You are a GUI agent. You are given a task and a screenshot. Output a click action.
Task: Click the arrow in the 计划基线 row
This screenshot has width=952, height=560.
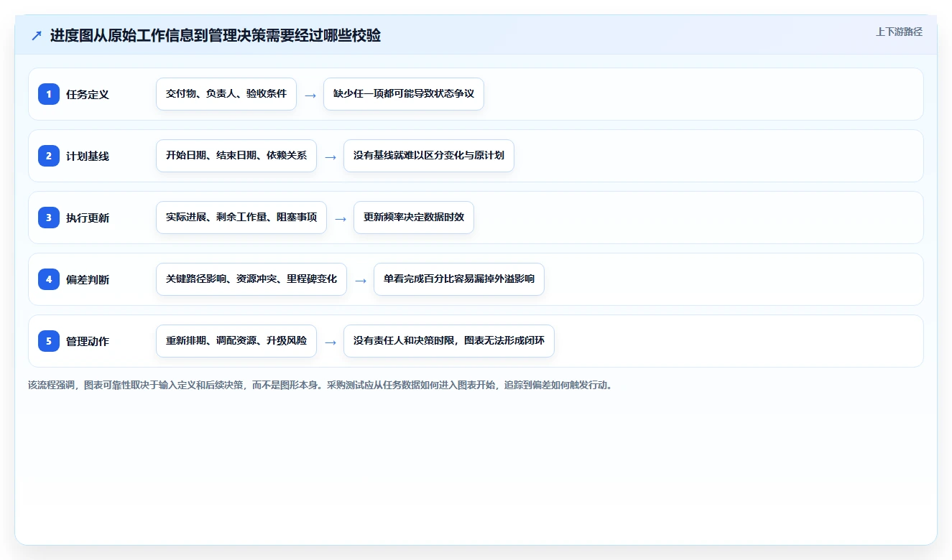[331, 157]
